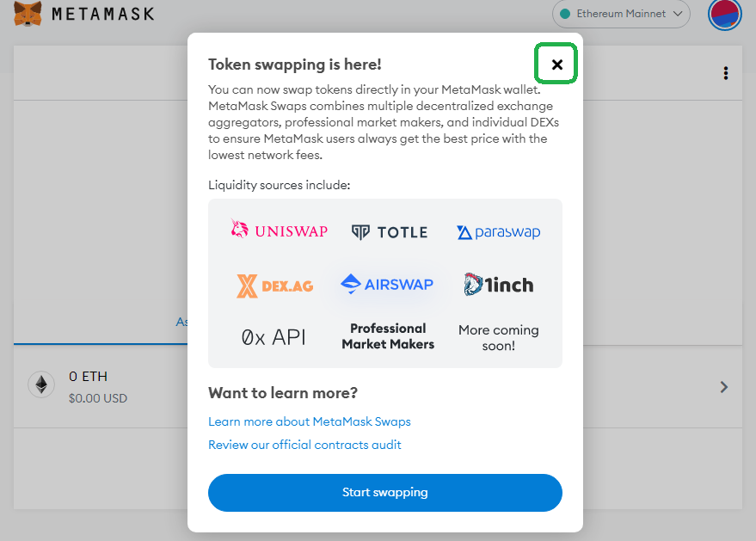Open the Ethereum Mainnet network dropdown
This screenshot has height=541, width=756.
click(621, 14)
